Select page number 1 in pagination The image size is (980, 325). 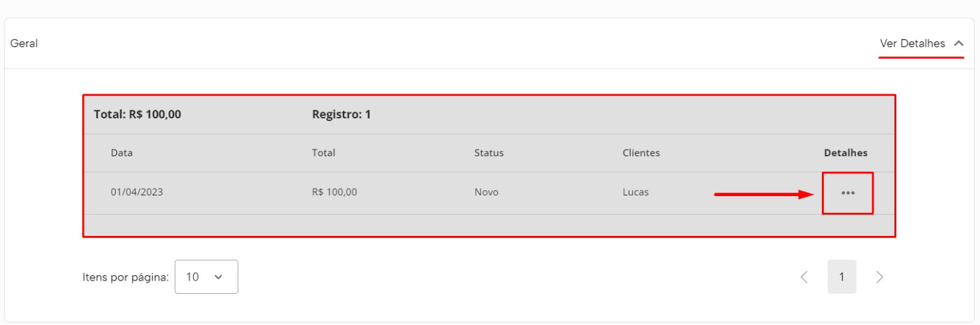coord(842,277)
